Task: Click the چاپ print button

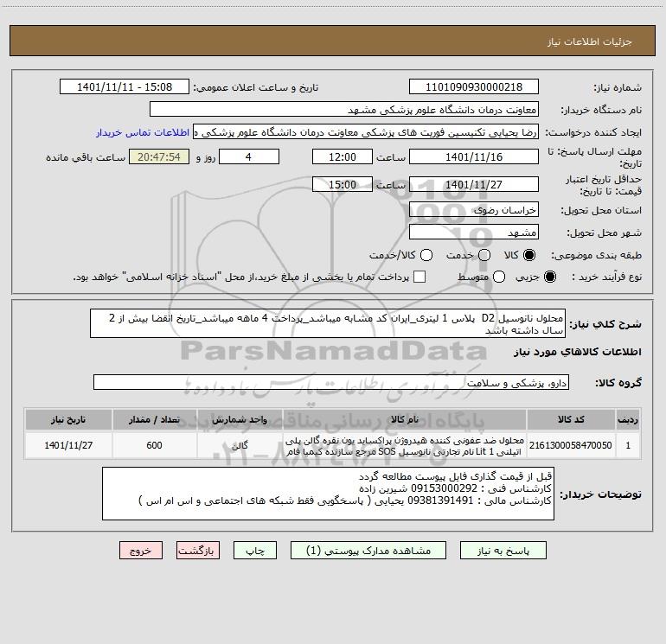Action: pyautogui.click(x=255, y=551)
